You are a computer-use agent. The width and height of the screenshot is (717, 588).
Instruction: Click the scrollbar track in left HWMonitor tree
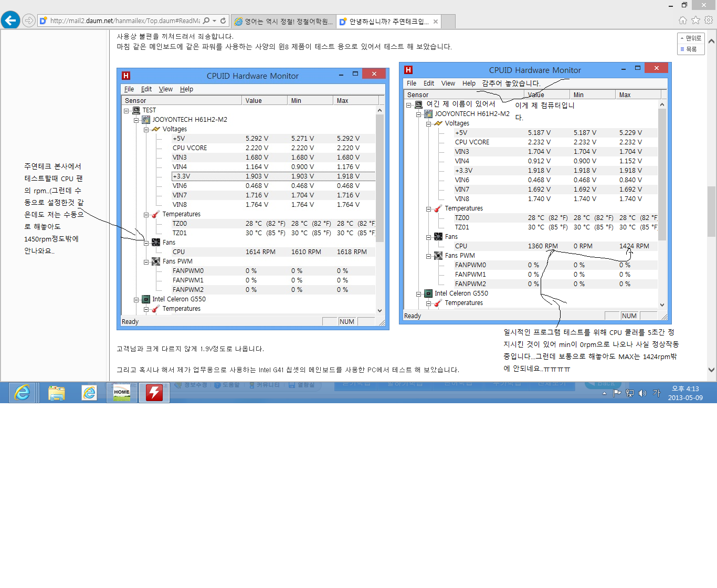380,273
